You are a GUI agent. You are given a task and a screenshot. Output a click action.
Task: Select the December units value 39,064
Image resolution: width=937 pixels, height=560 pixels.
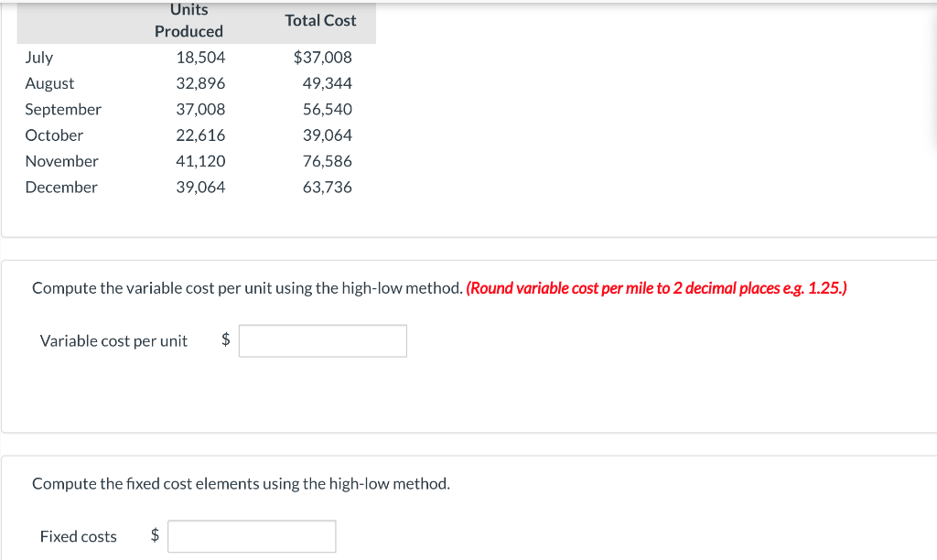[202, 187]
